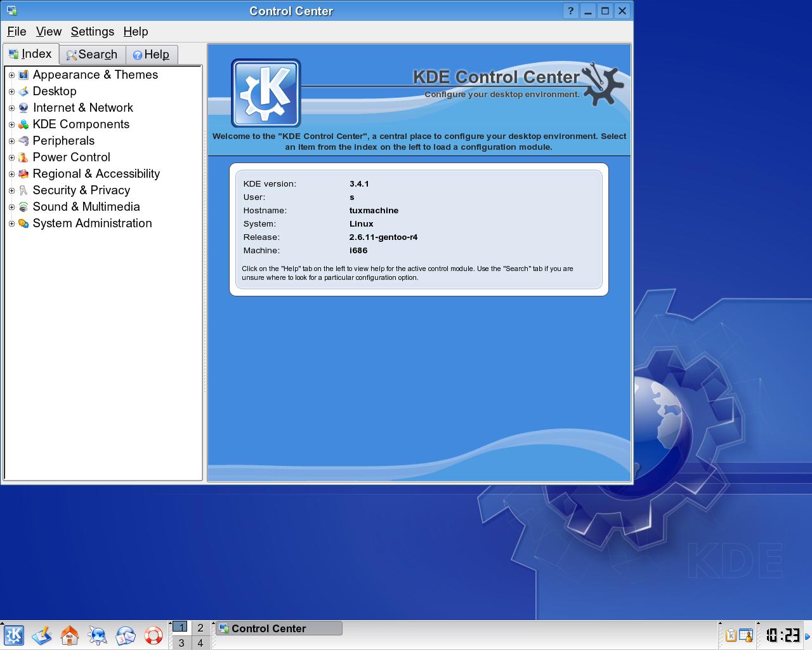Open the K menu in the panel

point(14,635)
